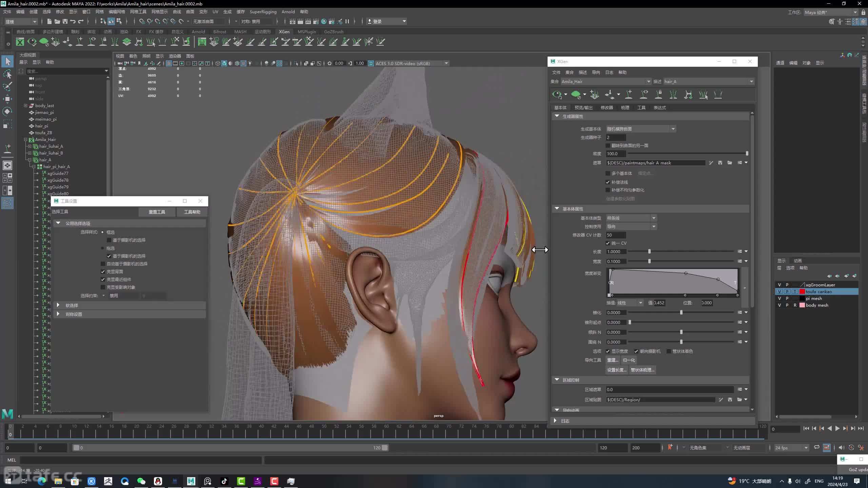Screen dimensions: 868x488
Task: Select the Lasso tool in toolbox
Action: (7, 74)
